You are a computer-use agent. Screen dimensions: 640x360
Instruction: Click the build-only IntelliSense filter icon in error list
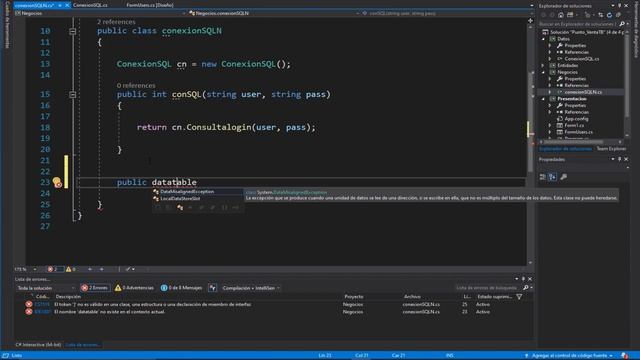coord(213,288)
